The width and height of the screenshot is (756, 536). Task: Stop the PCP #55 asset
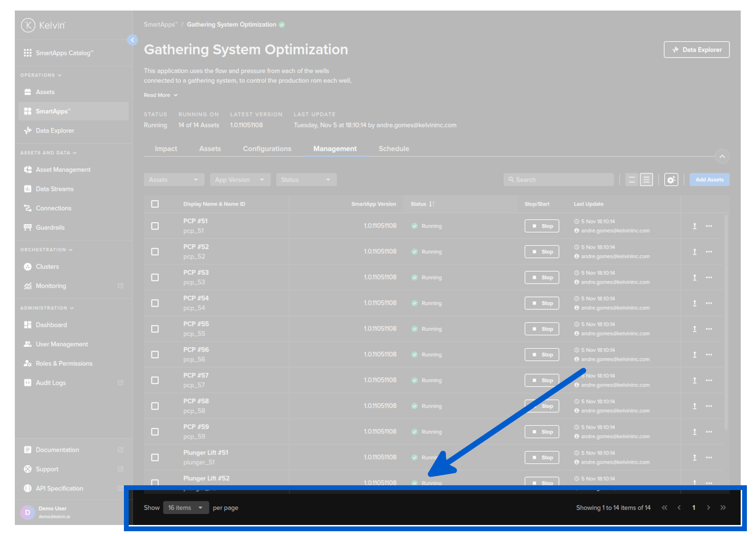(542, 329)
